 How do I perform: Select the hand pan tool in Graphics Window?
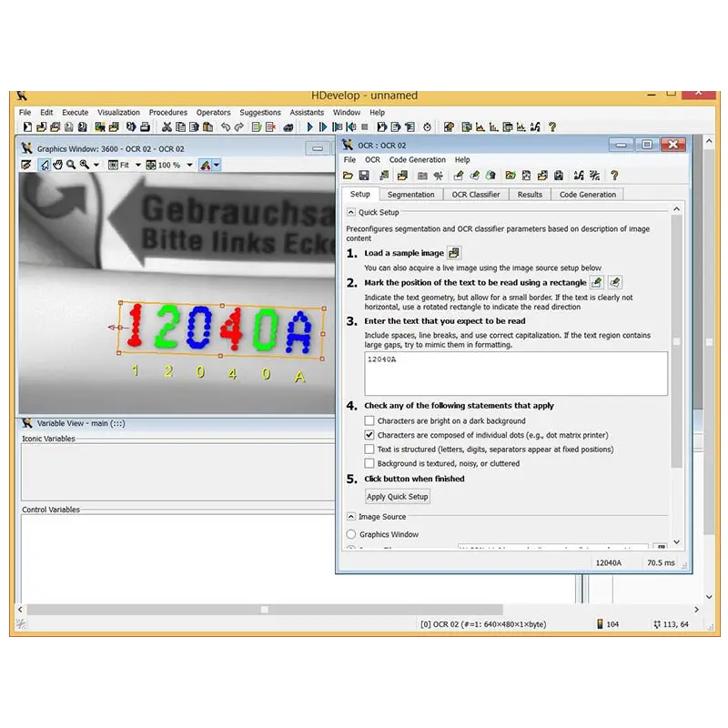tap(57, 165)
